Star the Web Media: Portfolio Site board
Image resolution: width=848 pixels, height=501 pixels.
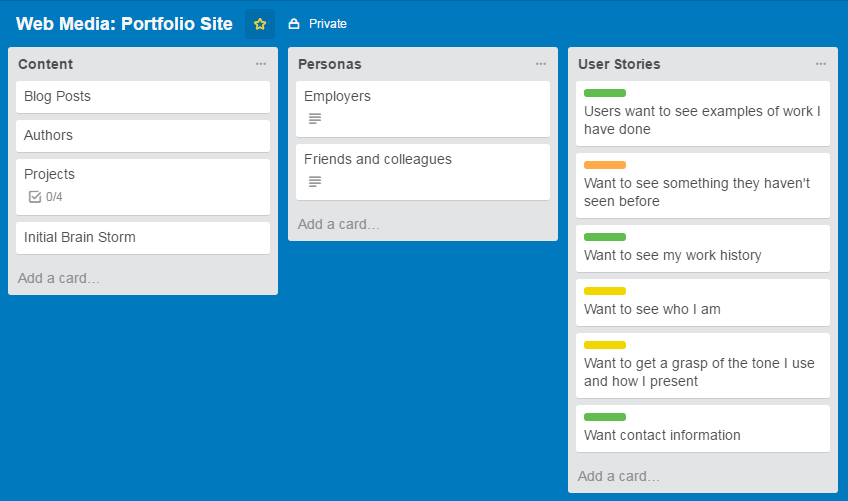pyautogui.click(x=260, y=24)
